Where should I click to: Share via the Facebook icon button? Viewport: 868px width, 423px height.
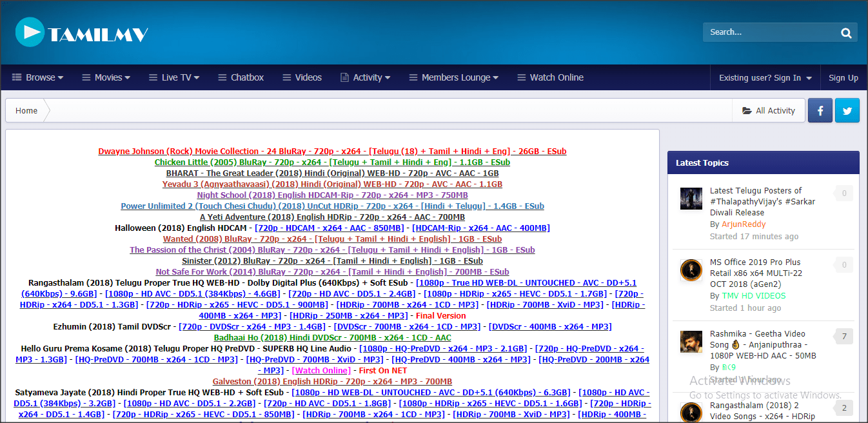point(820,111)
